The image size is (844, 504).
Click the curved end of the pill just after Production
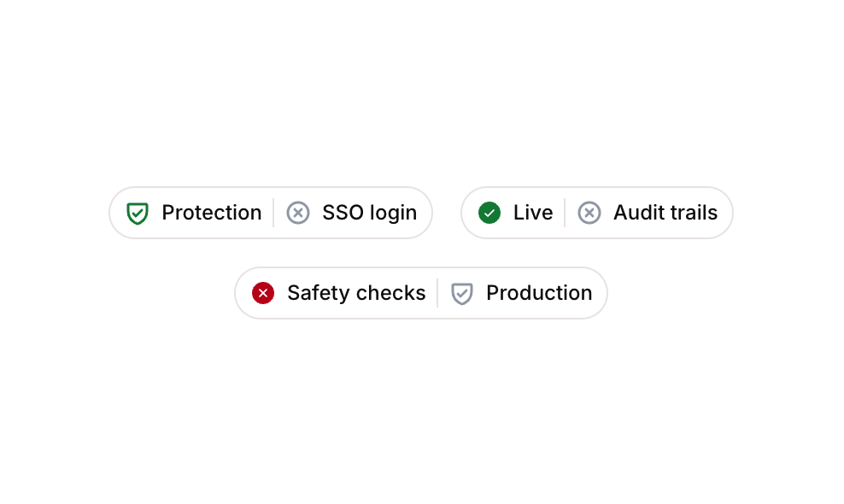[x=600, y=293]
